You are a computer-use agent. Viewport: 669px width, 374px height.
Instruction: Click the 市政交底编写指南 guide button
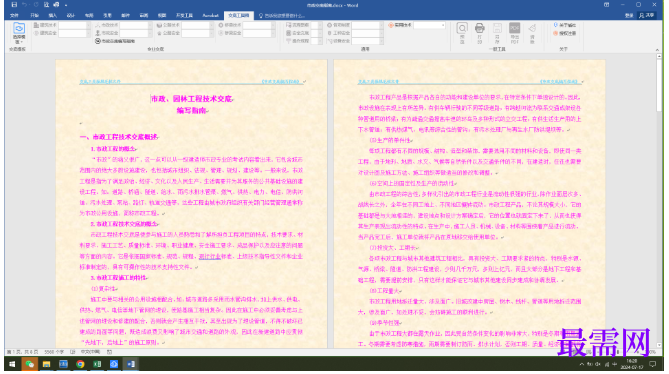115,41
